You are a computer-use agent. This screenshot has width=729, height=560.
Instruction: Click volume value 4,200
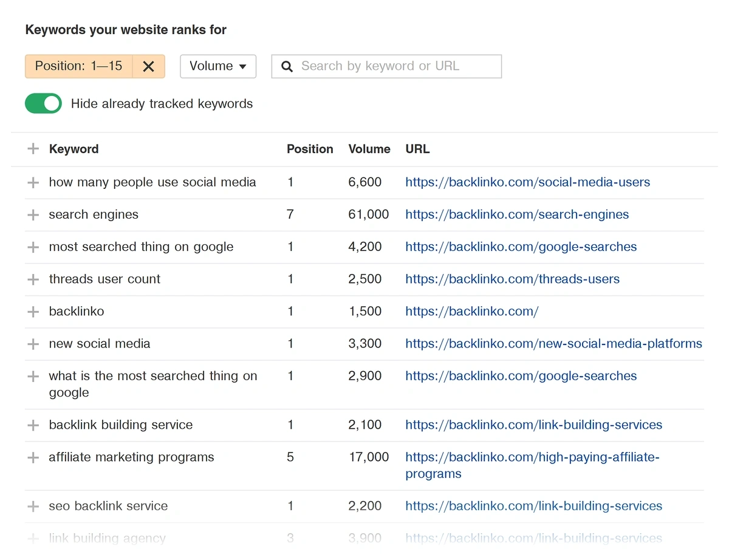click(365, 247)
